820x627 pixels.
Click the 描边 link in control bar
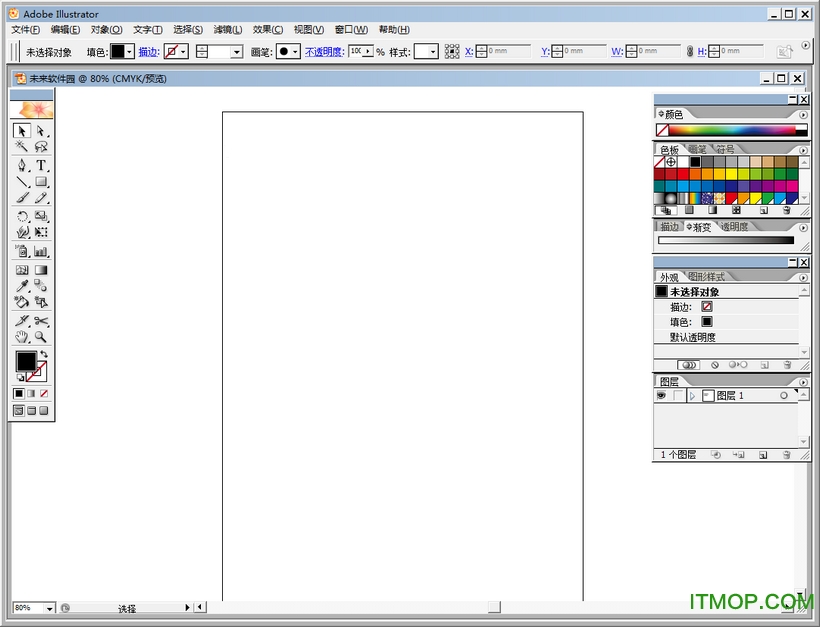coord(149,52)
